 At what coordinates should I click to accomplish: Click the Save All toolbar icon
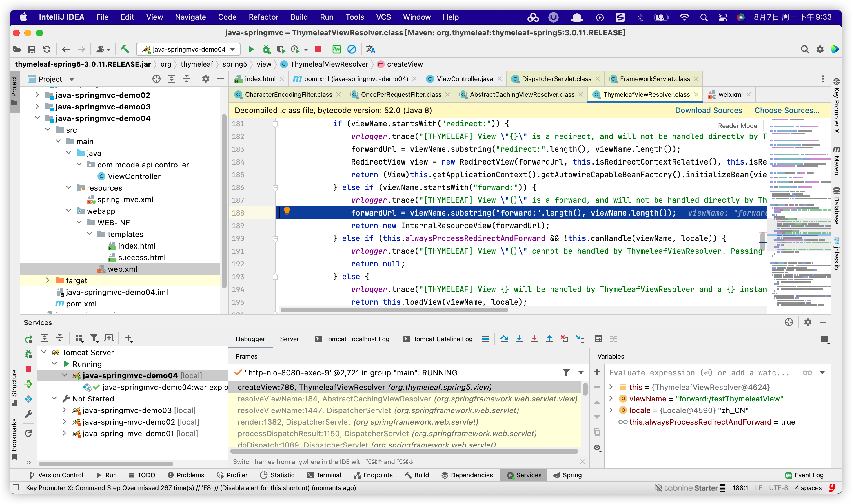[x=32, y=49]
